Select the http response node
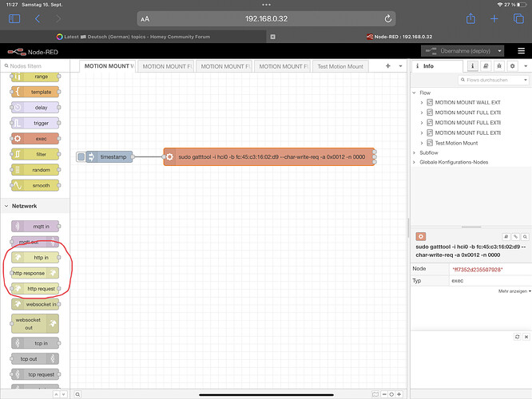The height and width of the screenshot is (399, 532). [34, 273]
